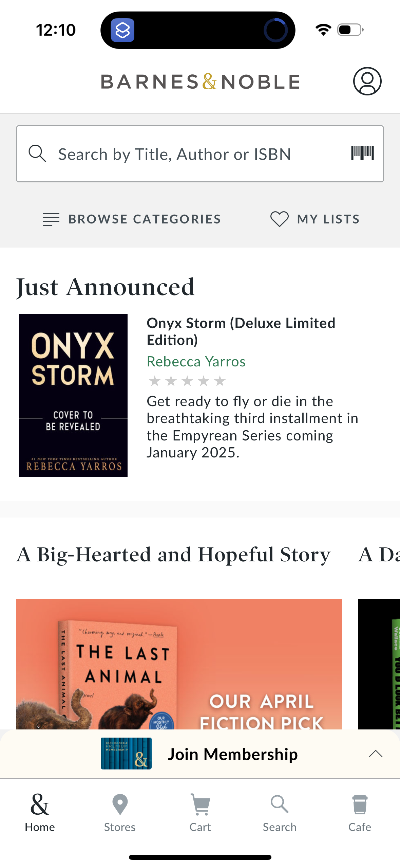The height and width of the screenshot is (868, 400).
Task: Tap the Barnes & Noble logo
Action: pos(200,82)
